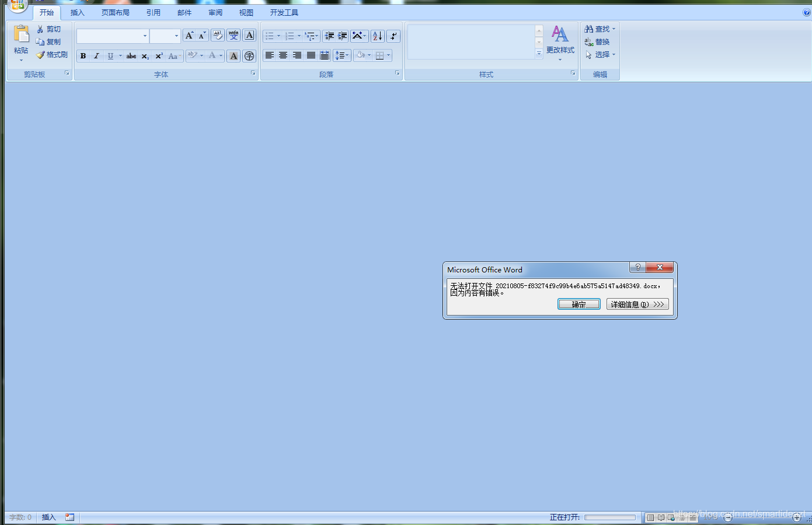Screen dimensions: 812x525
Task: Switch to the Insert (插入) tab
Action: [77, 13]
